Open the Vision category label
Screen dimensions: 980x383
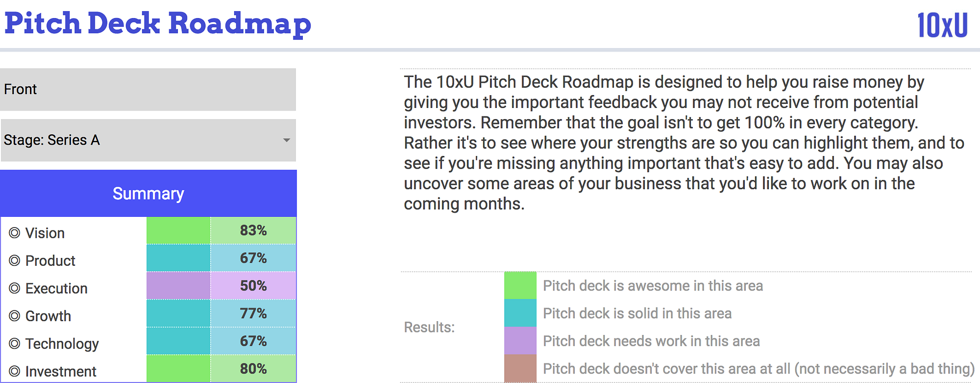45,233
